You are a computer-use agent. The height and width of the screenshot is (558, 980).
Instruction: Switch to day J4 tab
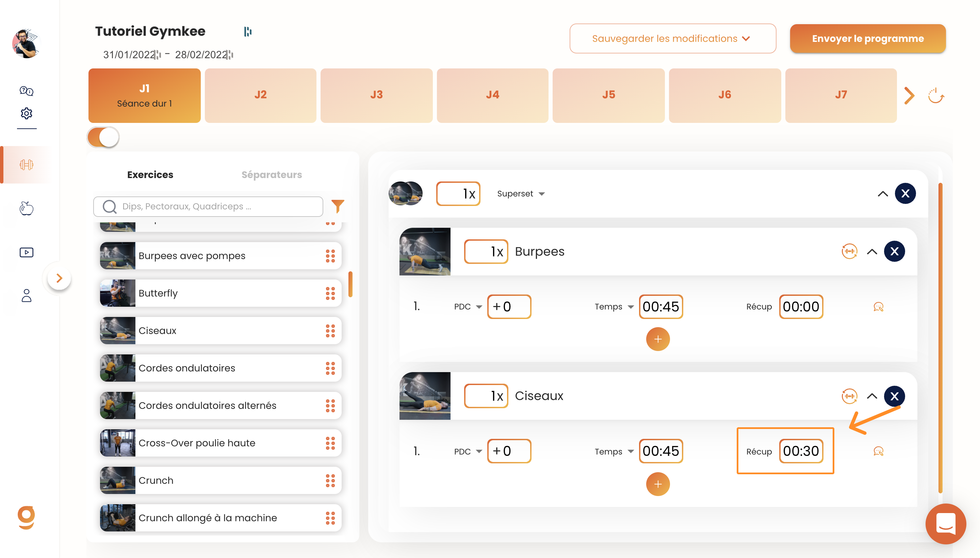tap(492, 95)
